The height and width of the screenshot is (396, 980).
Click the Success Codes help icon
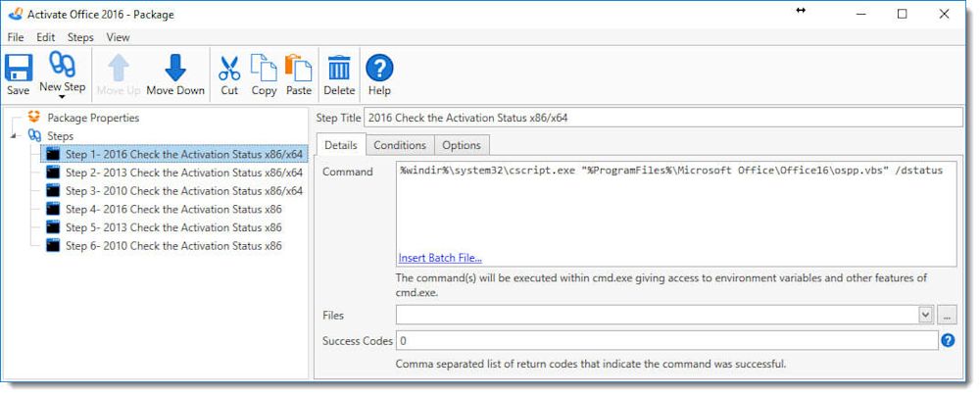948,341
